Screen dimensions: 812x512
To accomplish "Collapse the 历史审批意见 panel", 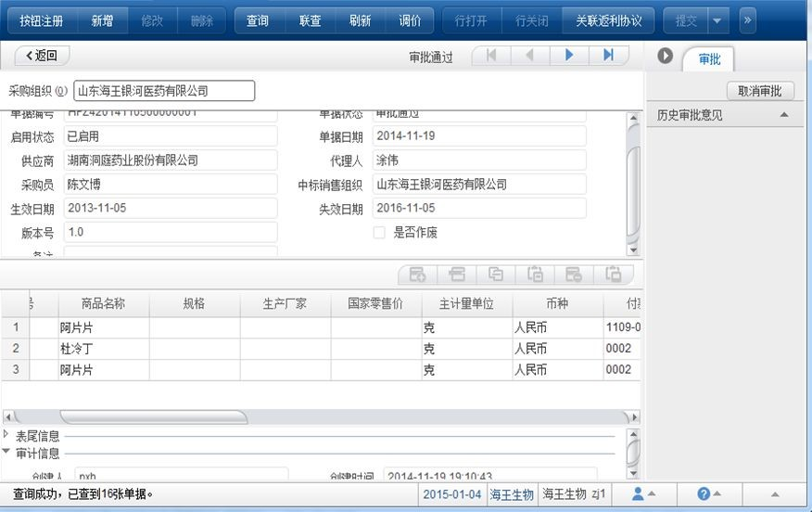I will 784,115.
